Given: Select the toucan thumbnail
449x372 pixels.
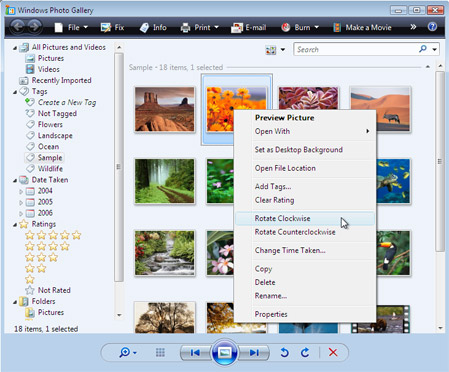Looking at the screenshot, I should (x=393, y=253).
